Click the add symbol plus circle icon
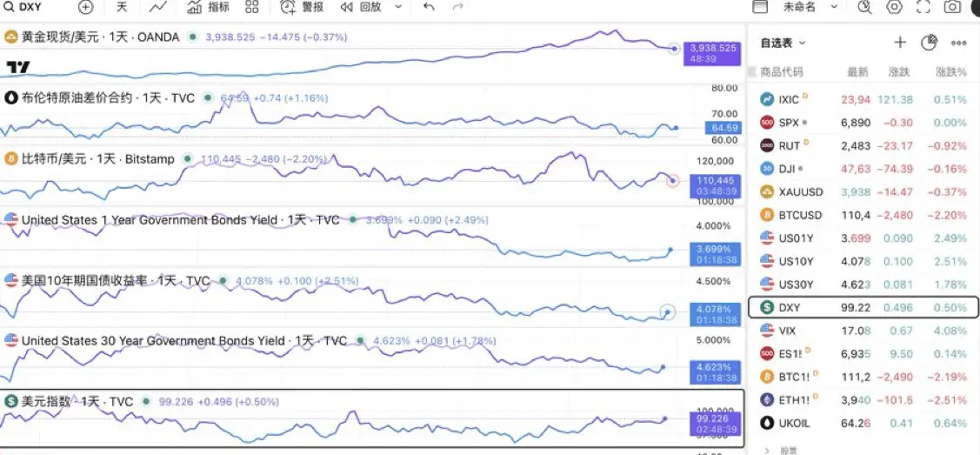This screenshot has width=980, height=455. 85,8
